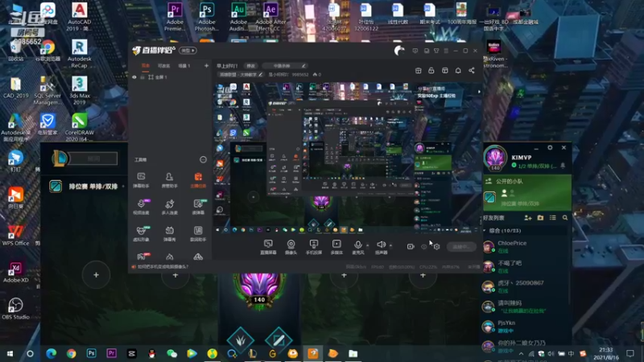The width and height of the screenshot is (644, 362).
Task: Open the 排位赛 单排/双排 queue dropdown
Action: click(x=93, y=187)
